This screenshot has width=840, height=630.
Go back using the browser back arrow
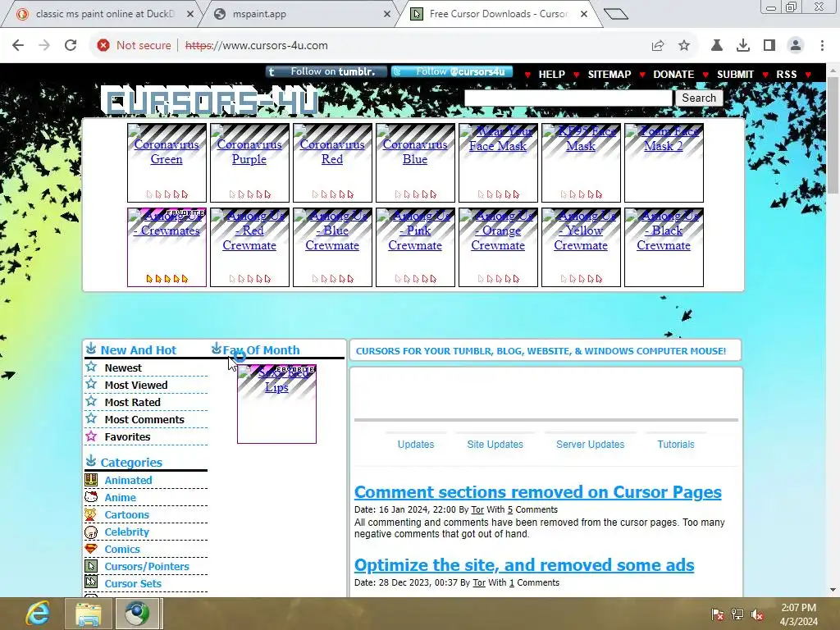(x=18, y=46)
